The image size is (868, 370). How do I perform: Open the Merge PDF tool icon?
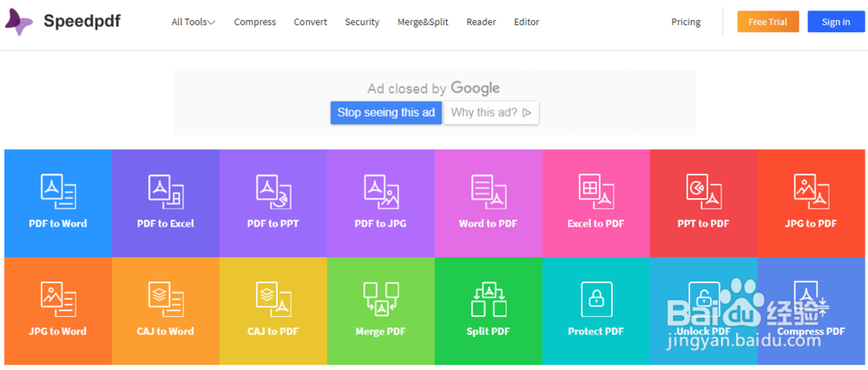point(381,300)
